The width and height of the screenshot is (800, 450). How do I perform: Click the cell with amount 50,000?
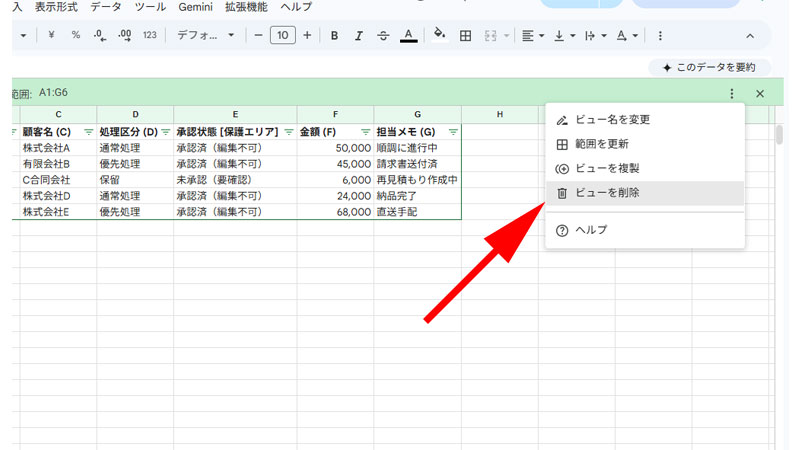tap(335, 148)
